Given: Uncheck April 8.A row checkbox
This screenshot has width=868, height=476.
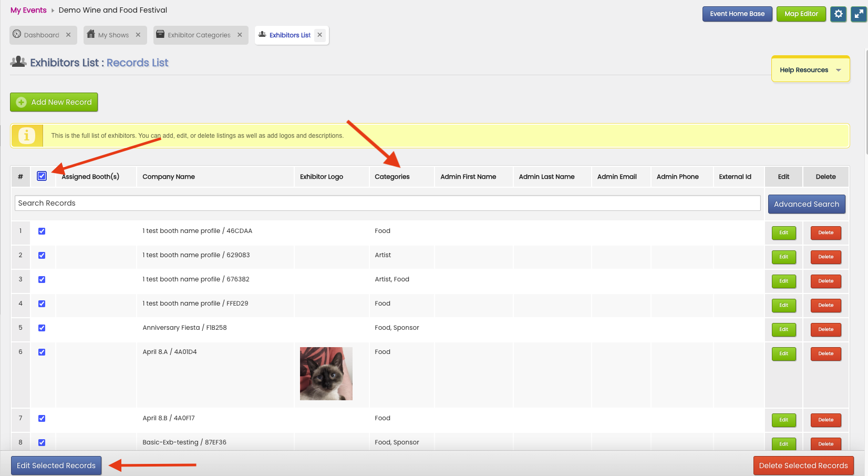Looking at the screenshot, I should 42,352.
